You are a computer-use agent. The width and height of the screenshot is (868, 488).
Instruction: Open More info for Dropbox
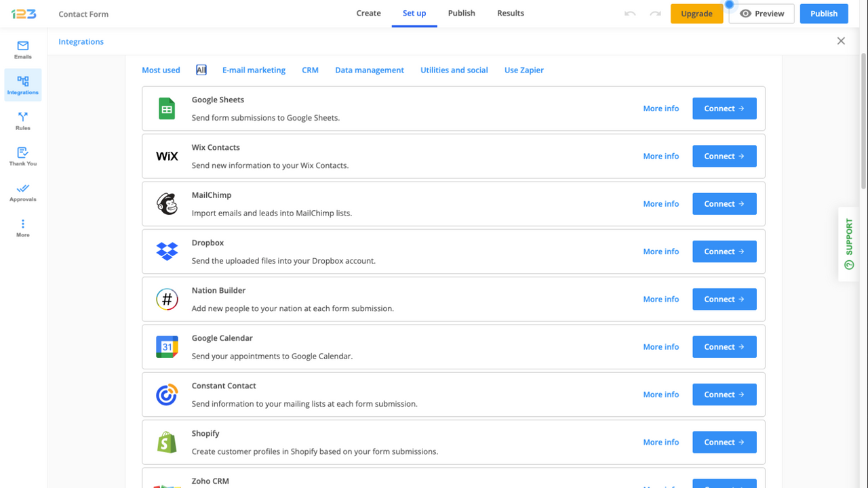(x=661, y=251)
